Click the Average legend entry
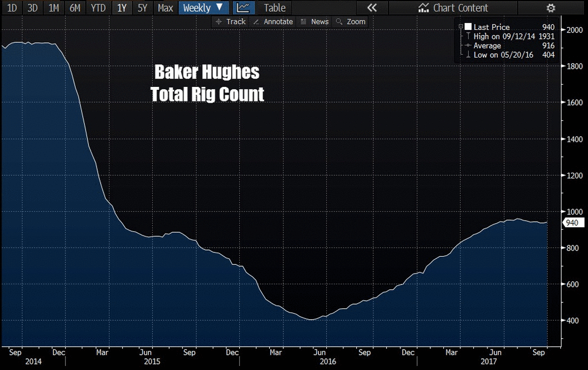The image size is (588, 370). pos(487,46)
